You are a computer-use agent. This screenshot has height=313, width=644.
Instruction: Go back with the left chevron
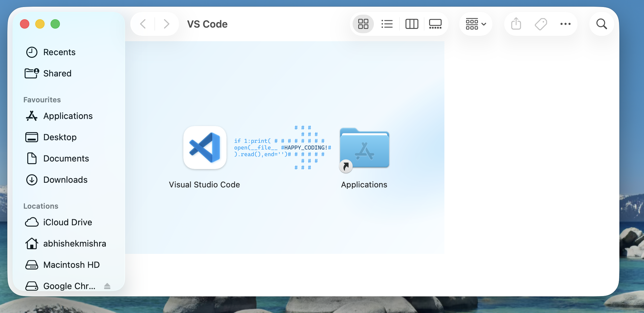tap(143, 24)
